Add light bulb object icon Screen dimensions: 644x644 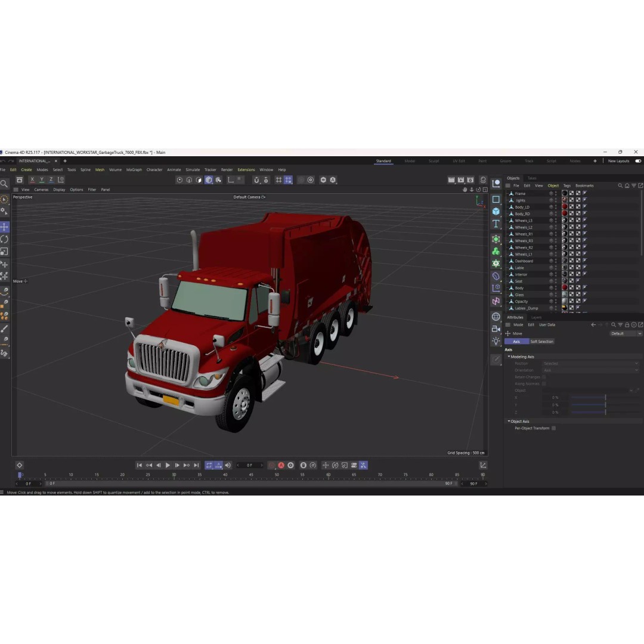(496, 341)
